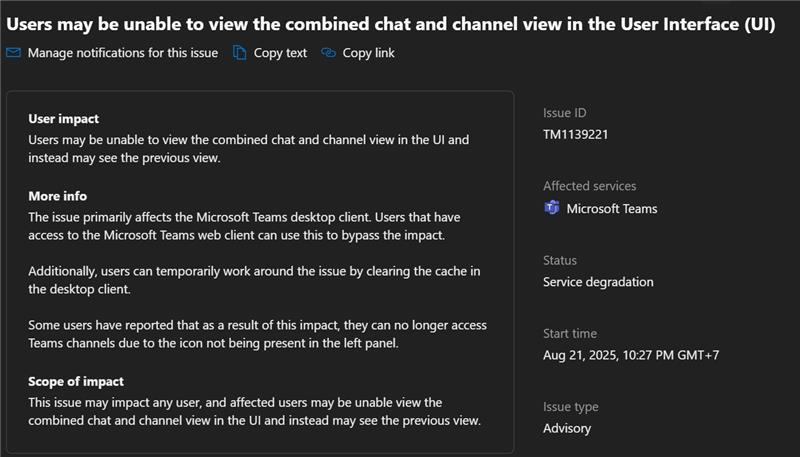Image resolution: width=800 pixels, height=457 pixels.
Task: Click the Issue ID field label
Action: [564, 112]
